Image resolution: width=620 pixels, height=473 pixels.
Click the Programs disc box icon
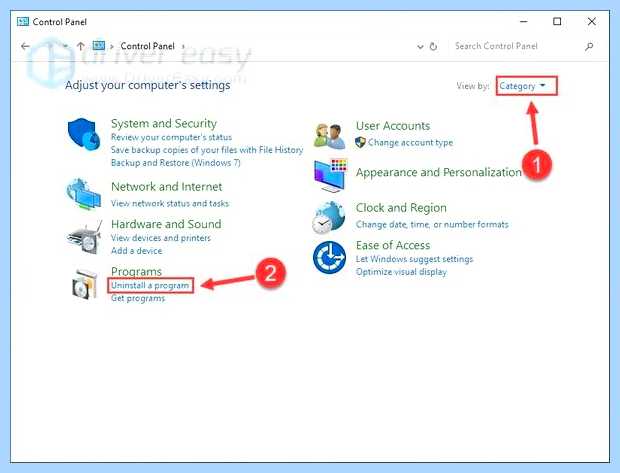85,284
